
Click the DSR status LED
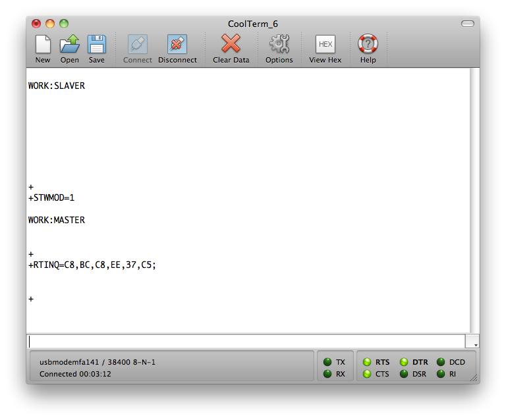click(404, 374)
